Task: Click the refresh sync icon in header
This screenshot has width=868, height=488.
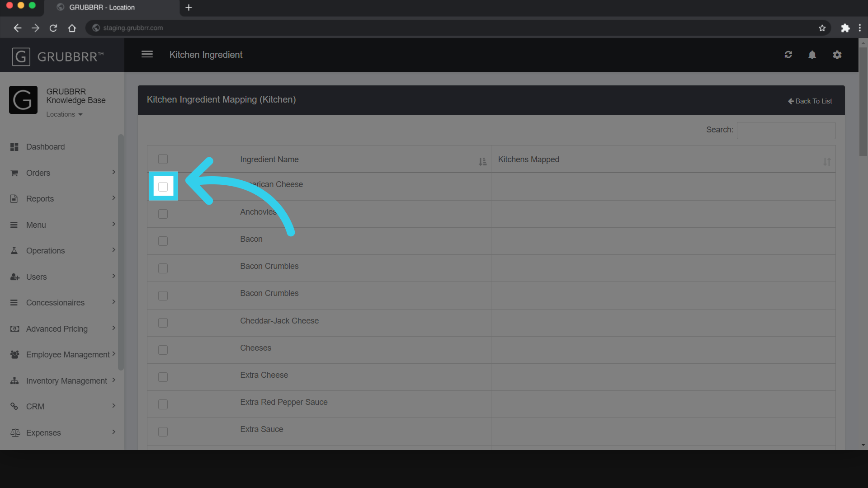Action: click(788, 55)
